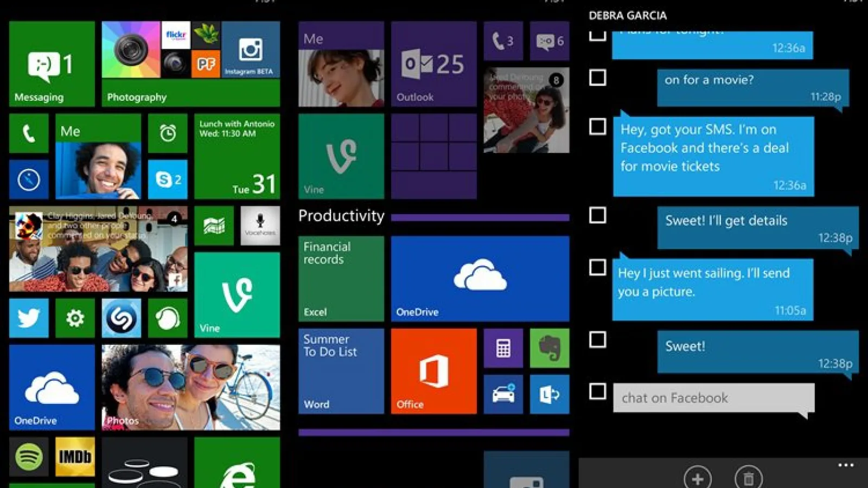Select checkbox next to 'chat on Facebook' field

[x=598, y=391]
